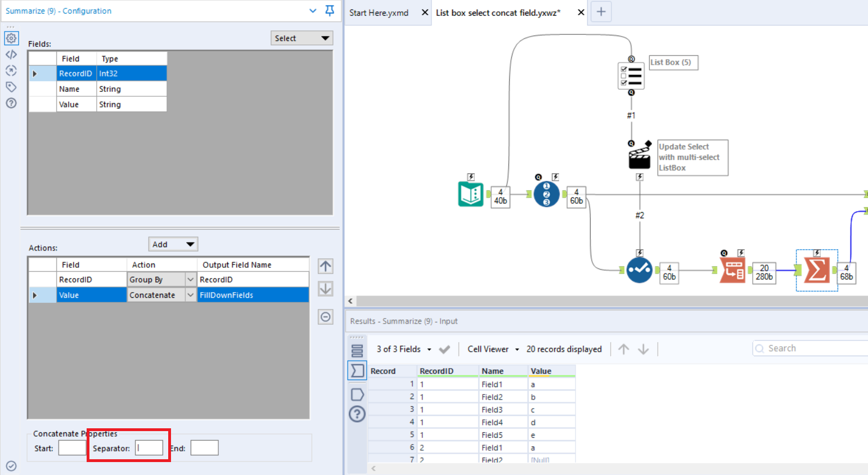868x475 pixels.
Task: Expand the Concatenate action dropdown
Action: pos(190,295)
